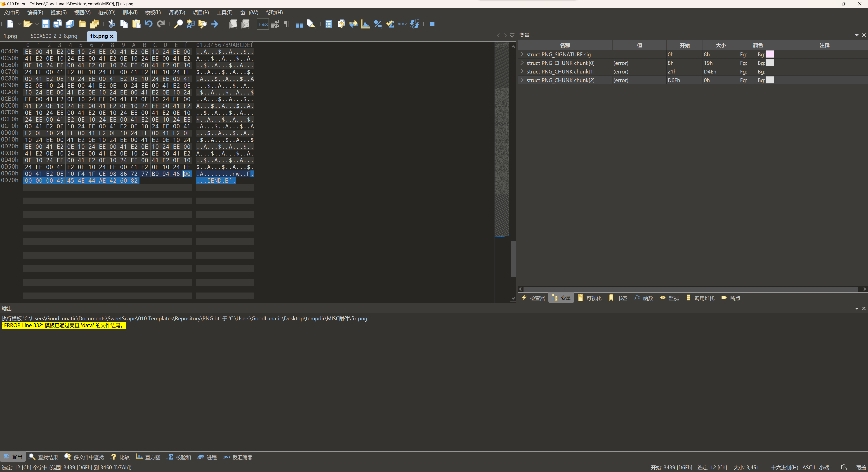Open 反汇编器 bottom tab
The width and height of the screenshot is (868, 472).
pos(238,457)
